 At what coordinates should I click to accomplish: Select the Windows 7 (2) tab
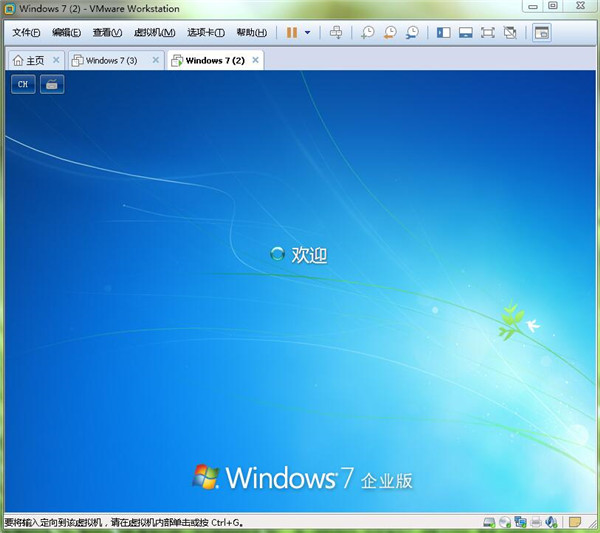coord(215,60)
